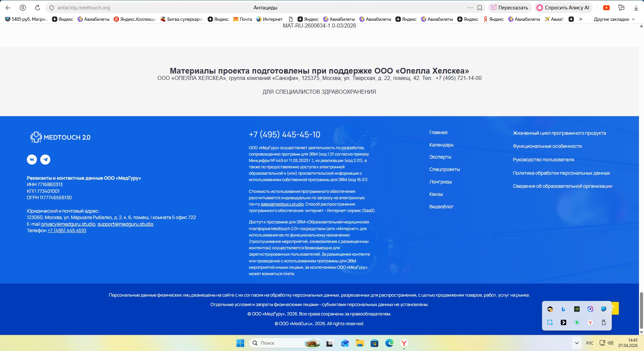Viewport: 644px width, 351px height.
Task: Open the 'Эксперты' footer menu item
Action: [x=440, y=157]
